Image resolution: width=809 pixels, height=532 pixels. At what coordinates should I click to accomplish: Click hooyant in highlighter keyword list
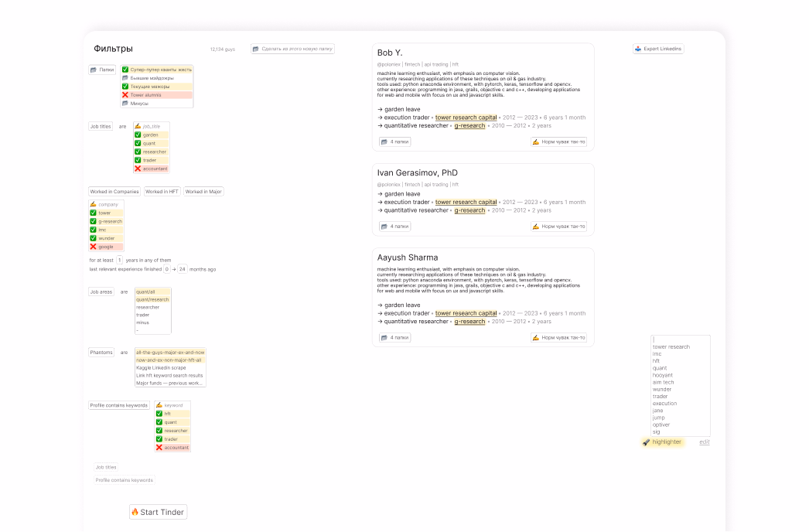pyautogui.click(x=663, y=376)
